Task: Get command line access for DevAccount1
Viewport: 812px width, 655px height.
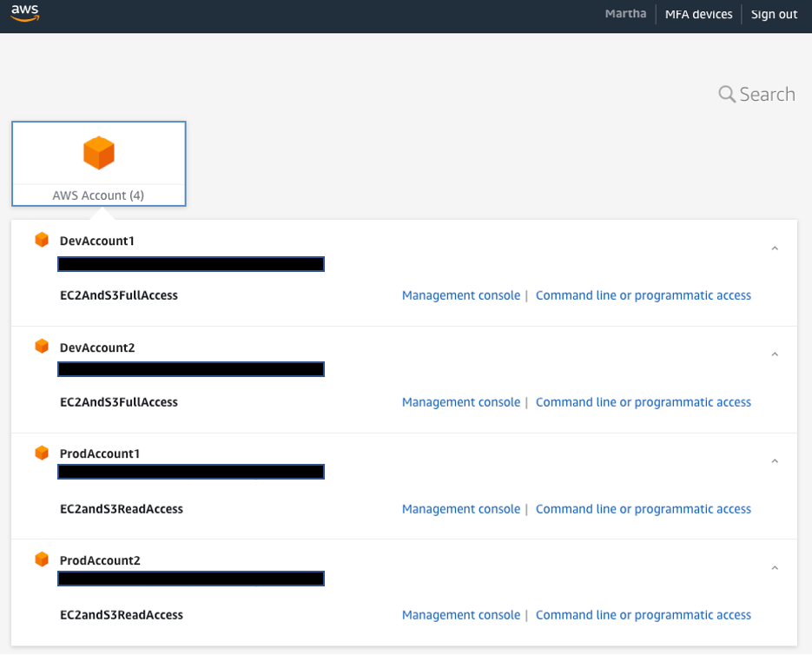Action: pyautogui.click(x=644, y=295)
